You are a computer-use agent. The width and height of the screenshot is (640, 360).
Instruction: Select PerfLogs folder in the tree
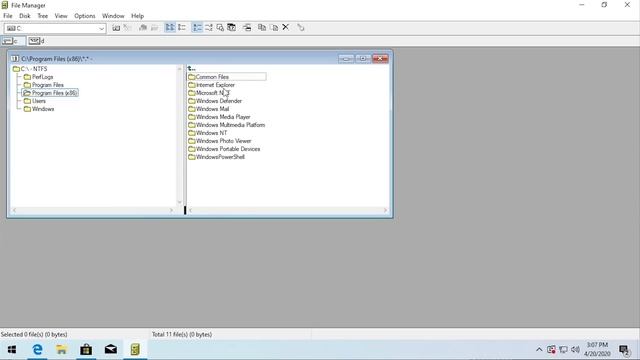(38, 77)
